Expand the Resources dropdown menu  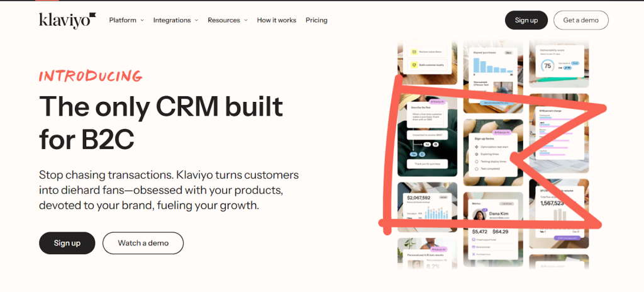click(x=228, y=20)
